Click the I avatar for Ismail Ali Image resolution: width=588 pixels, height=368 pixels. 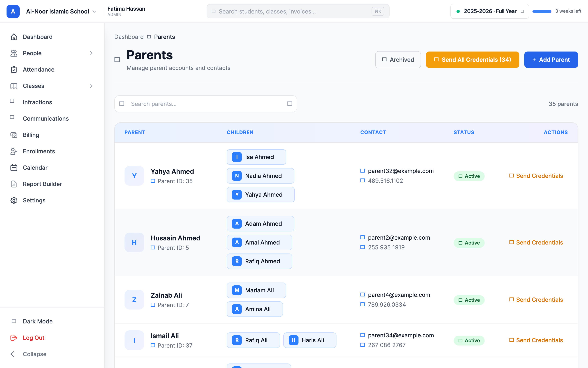click(134, 340)
